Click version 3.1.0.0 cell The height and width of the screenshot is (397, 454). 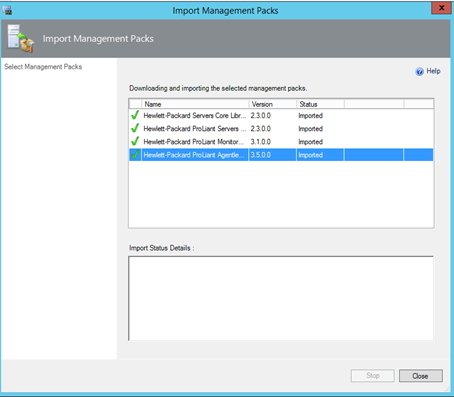(x=261, y=142)
